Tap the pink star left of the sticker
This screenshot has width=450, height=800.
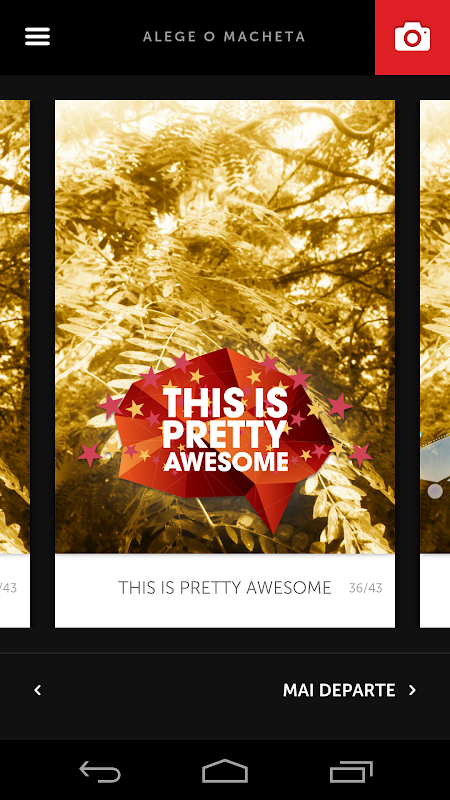[x=90, y=454]
